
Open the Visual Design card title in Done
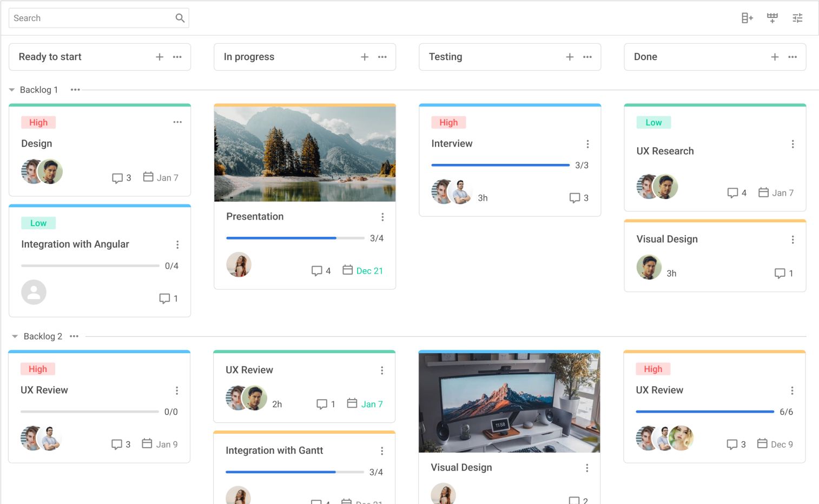coord(667,239)
